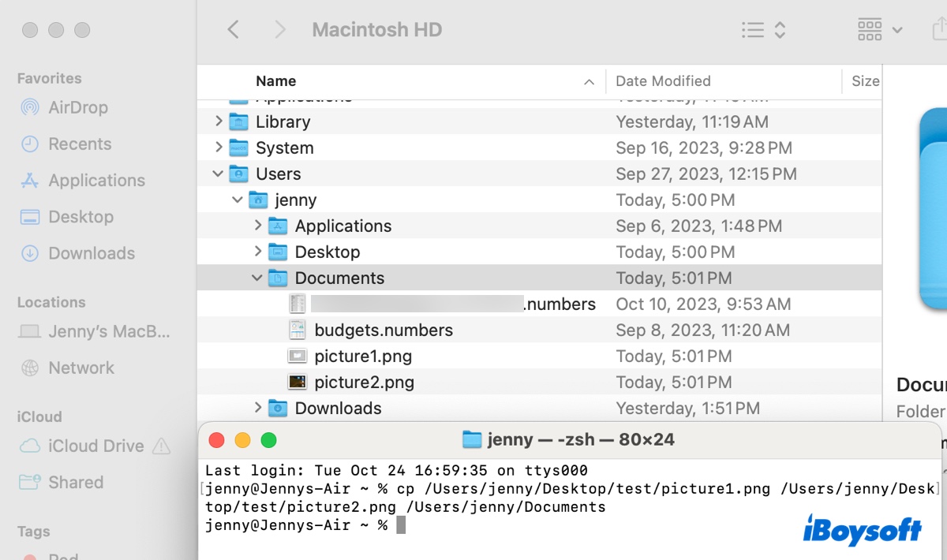
Task: Sort files by the Date Modified column
Action: [663, 80]
